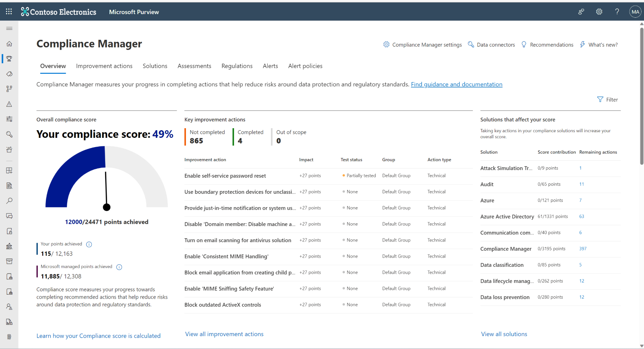Open Data connectors in the command bar
The width and height of the screenshot is (644, 349).
(491, 45)
